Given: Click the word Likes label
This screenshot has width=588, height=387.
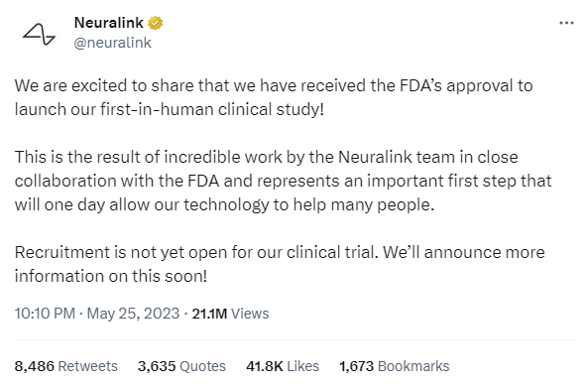Looking at the screenshot, I should click(x=303, y=366).
